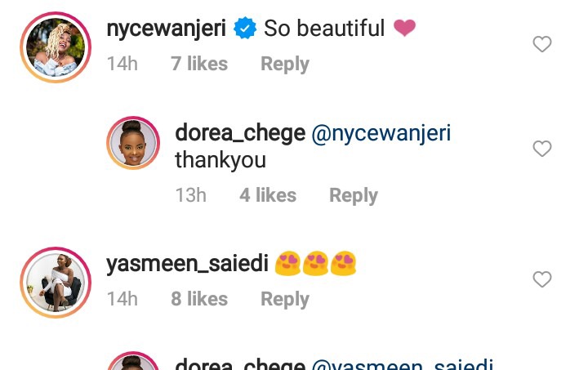The width and height of the screenshot is (588, 370).
Task: Click the blue verified badge next to nycewanjeri
Action: (245, 28)
